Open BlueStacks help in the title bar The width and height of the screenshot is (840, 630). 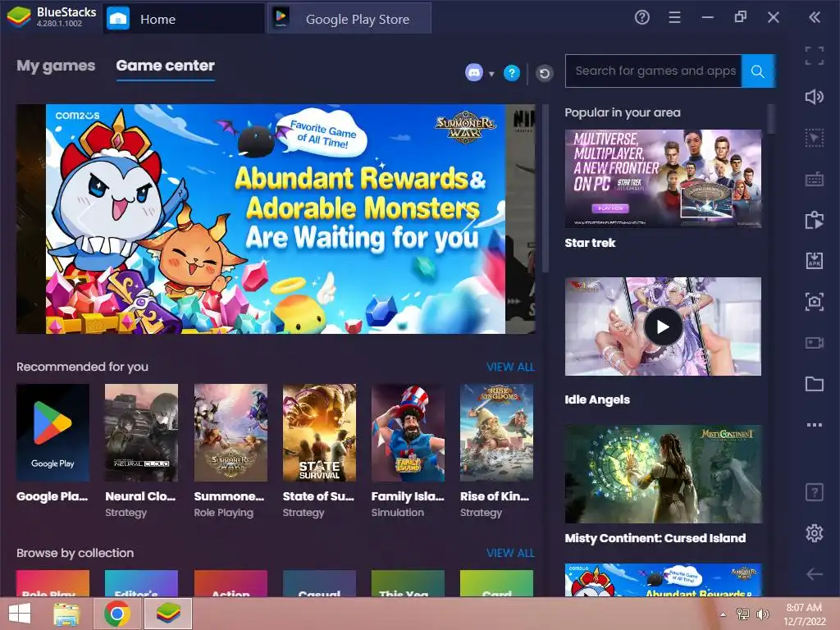point(641,18)
